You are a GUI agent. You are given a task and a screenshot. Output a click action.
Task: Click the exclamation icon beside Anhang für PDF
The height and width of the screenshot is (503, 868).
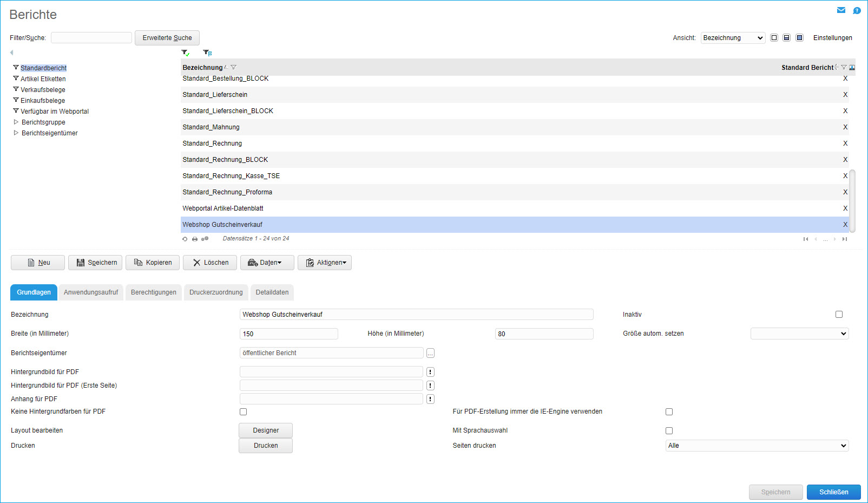pos(430,399)
